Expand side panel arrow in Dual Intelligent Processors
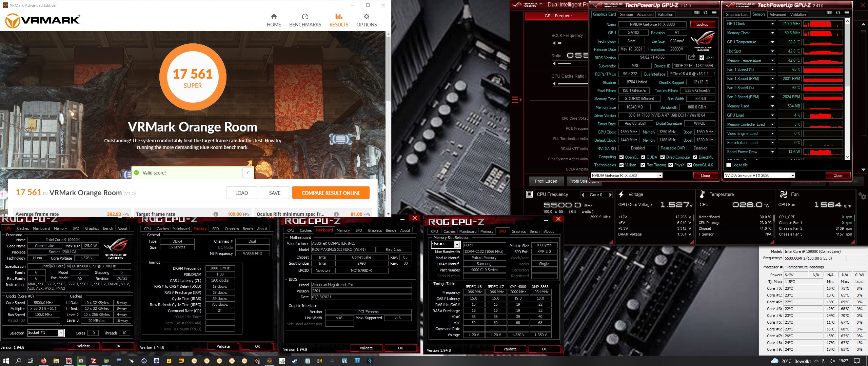 [x=517, y=100]
